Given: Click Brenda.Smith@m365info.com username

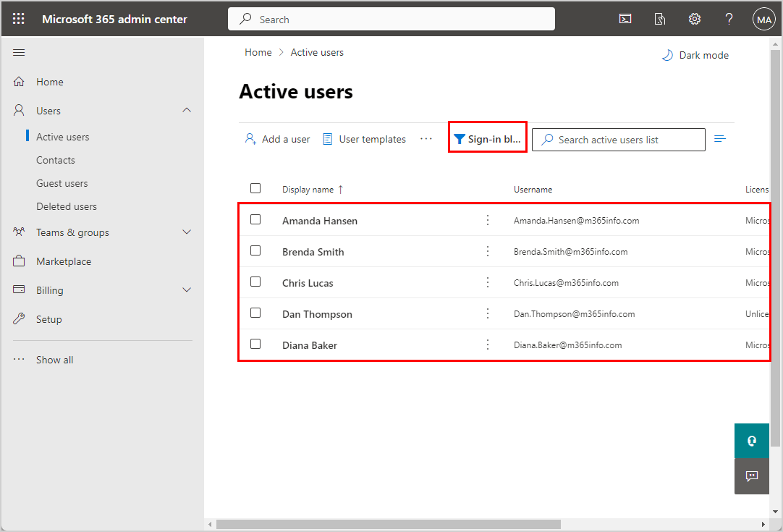Looking at the screenshot, I should pos(571,252).
